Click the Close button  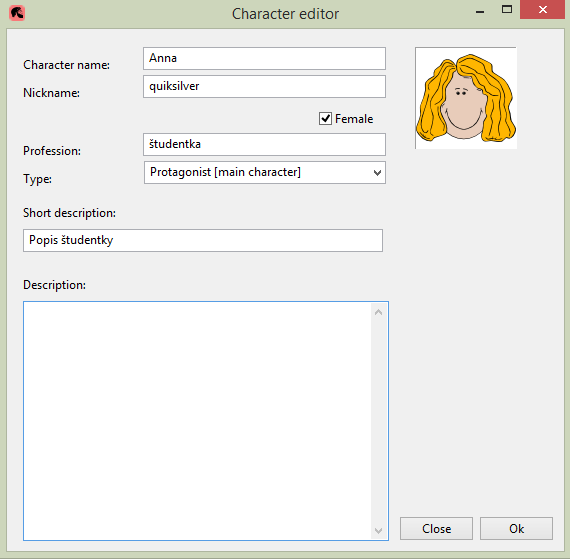tap(436, 528)
